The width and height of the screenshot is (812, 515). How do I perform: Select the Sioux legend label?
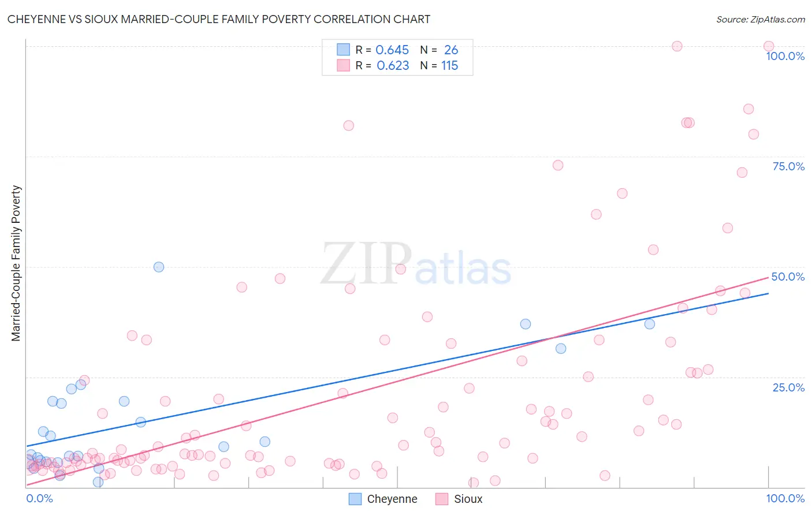point(468,499)
